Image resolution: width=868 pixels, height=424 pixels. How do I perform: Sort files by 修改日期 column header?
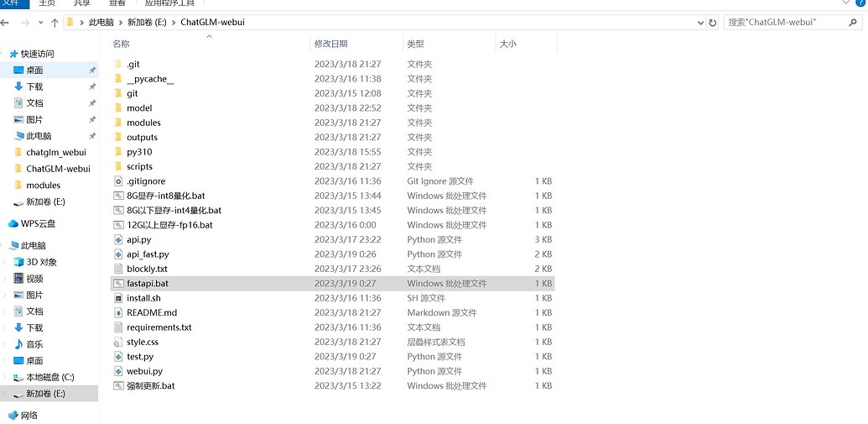330,44
